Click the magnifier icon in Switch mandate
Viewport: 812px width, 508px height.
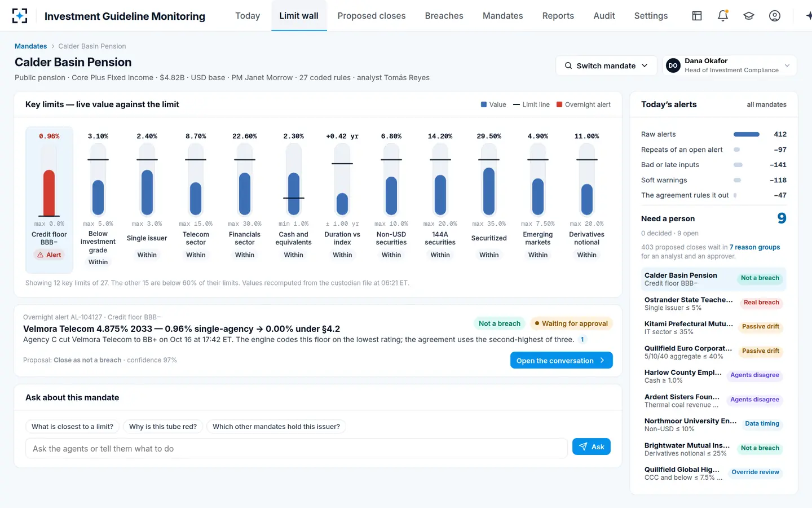click(x=568, y=65)
